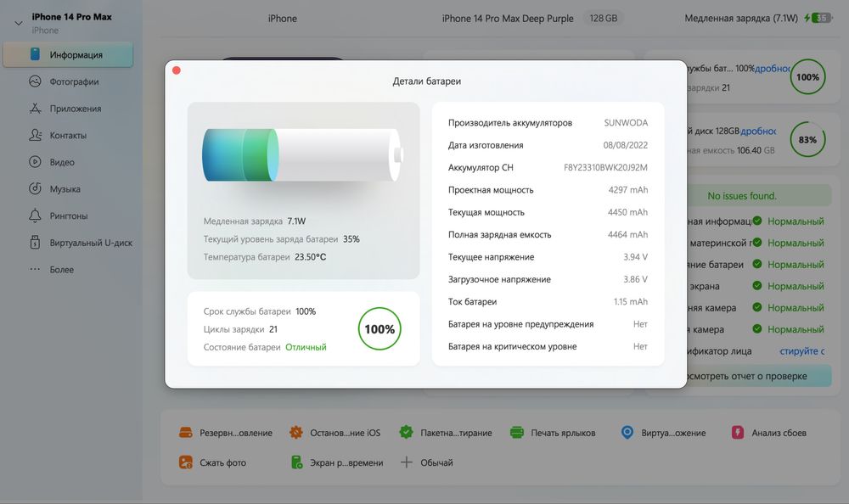Click the Отличный battery state label

tap(306, 347)
